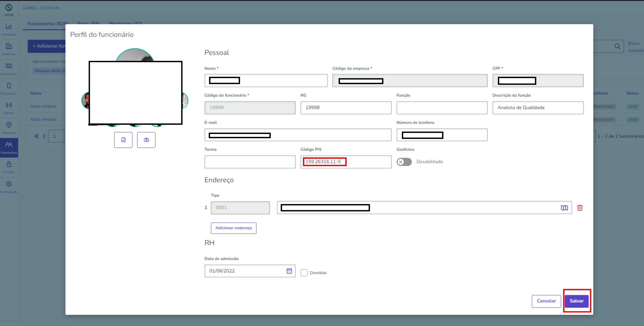644x326 pixels.
Task: Switch to the Funcionários (525) tab
Action: [48, 24]
